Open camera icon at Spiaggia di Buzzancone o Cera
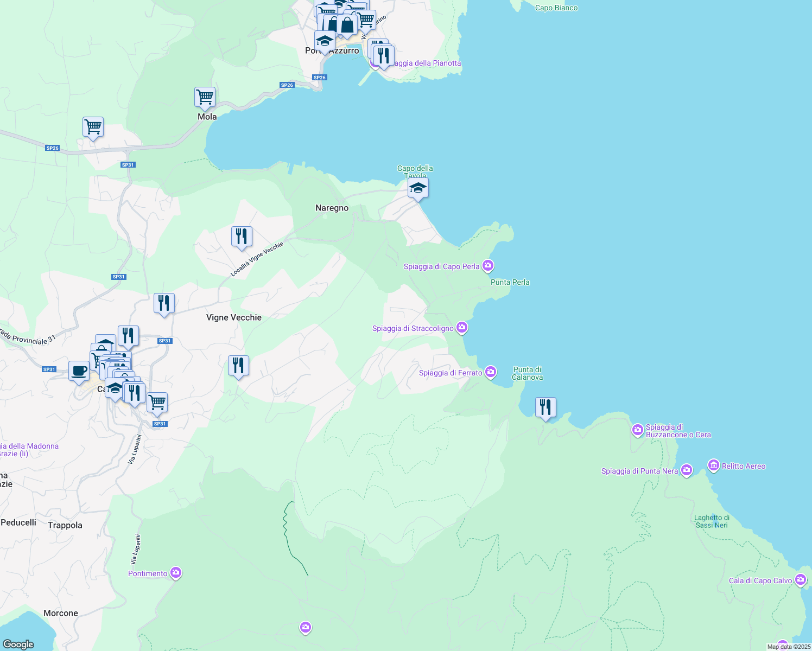This screenshot has height=651, width=812. click(x=638, y=430)
